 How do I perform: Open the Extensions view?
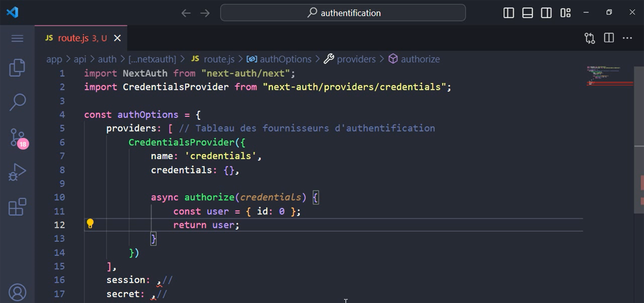pos(17,206)
